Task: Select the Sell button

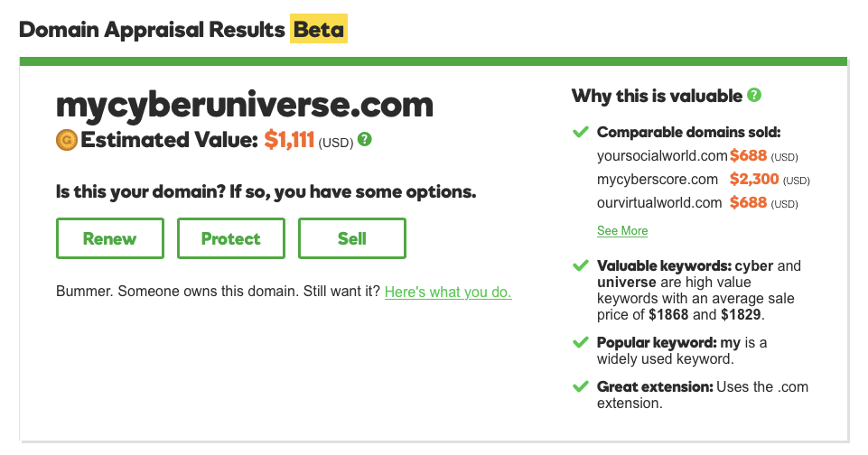Action: click(x=352, y=238)
